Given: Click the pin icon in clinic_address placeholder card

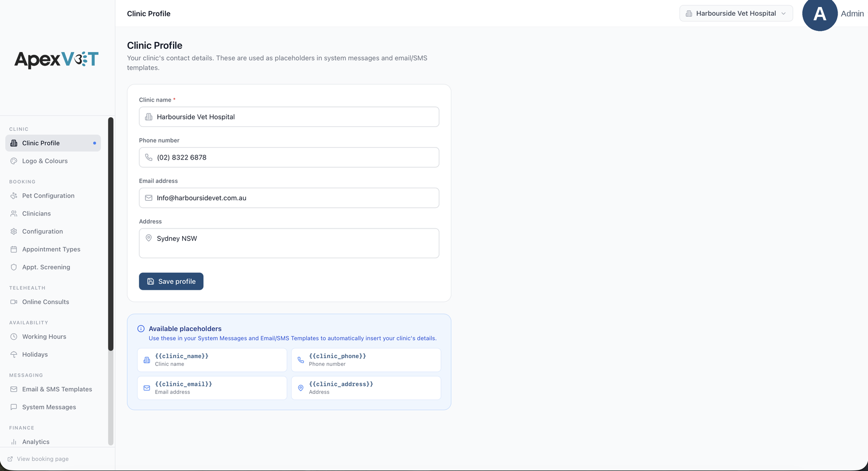Looking at the screenshot, I should (x=301, y=388).
